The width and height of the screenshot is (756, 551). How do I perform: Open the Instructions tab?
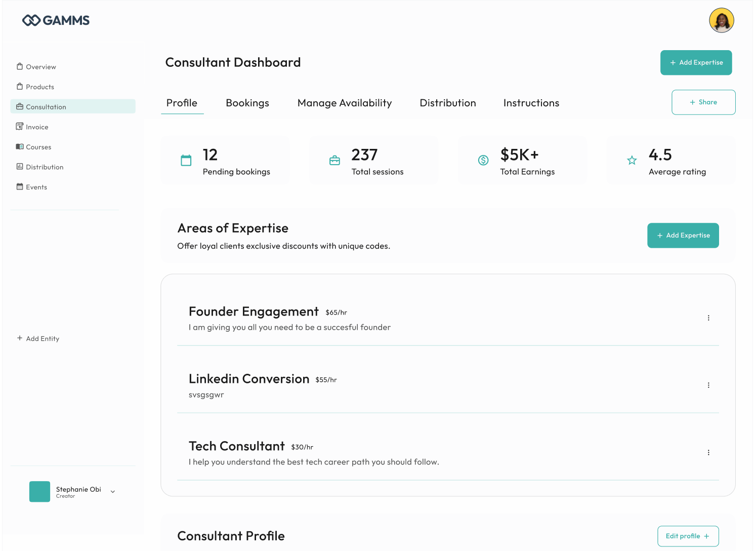(531, 103)
